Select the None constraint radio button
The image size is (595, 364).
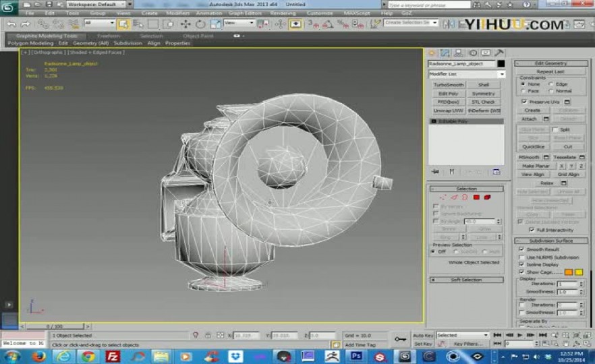(523, 84)
